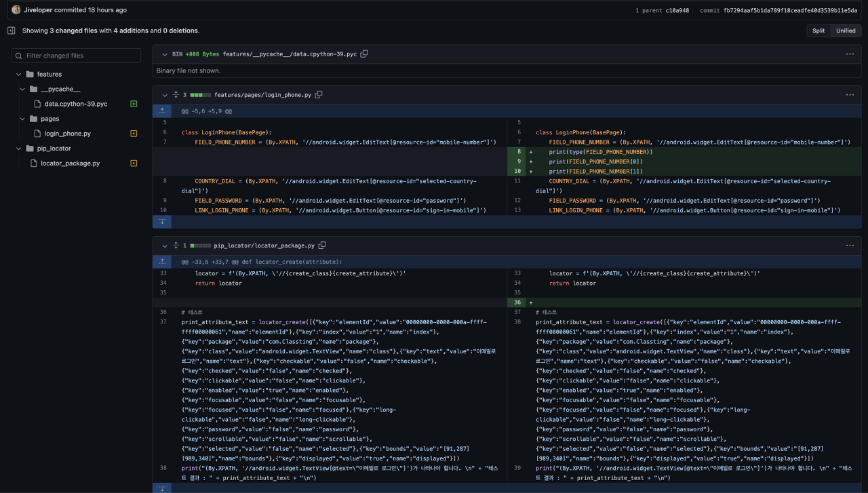868x493 pixels.
Task: Collapse the features folder in tree
Action: (18, 74)
